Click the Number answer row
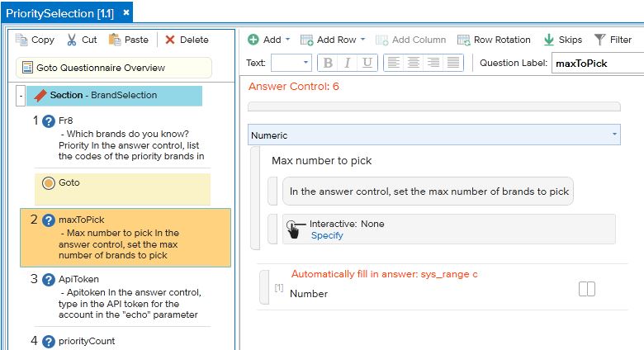The width and height of the screenshot is (644, 350). [309, 294]
